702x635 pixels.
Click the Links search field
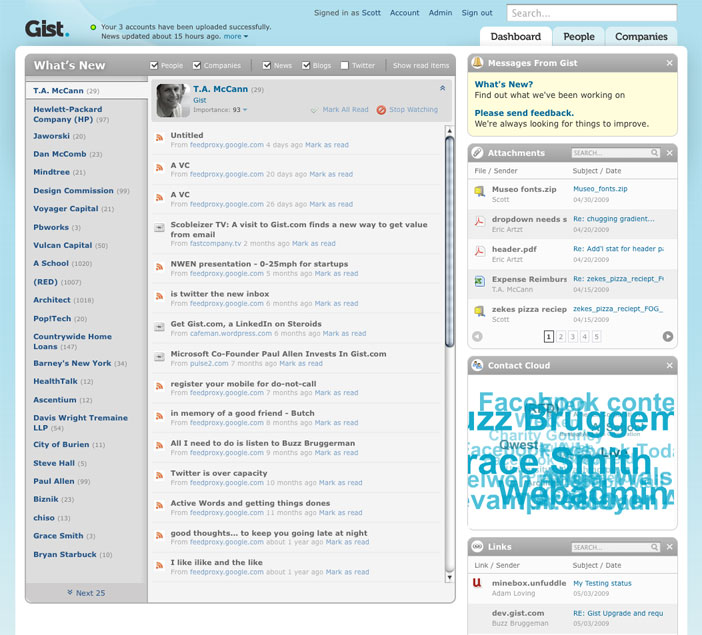[616, 547]
